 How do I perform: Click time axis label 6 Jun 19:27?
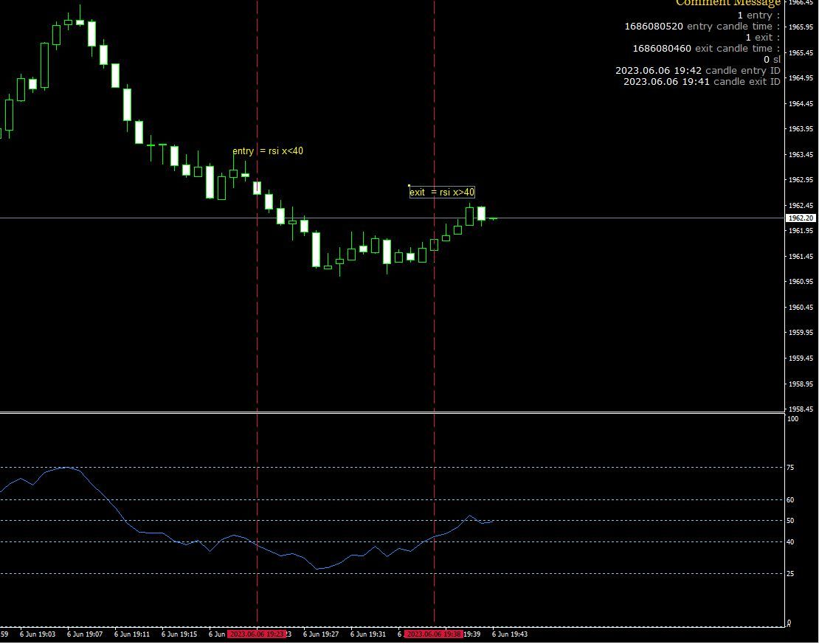321,634
